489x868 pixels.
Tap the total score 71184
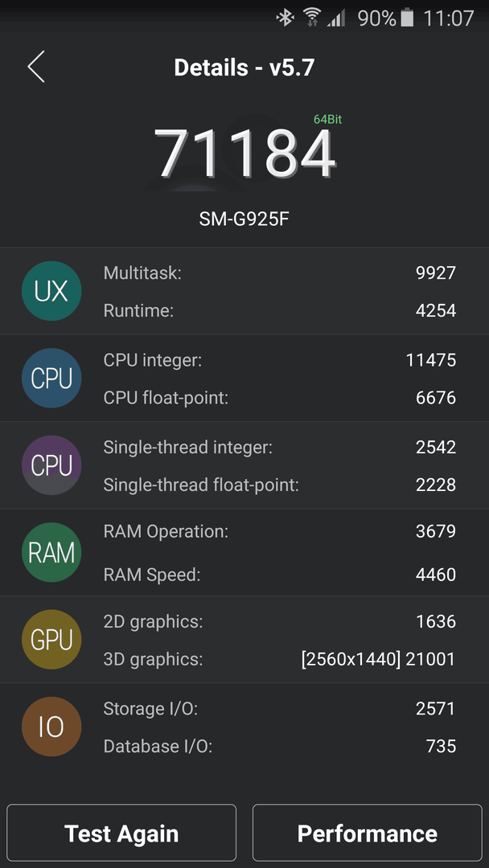[244, 153]
